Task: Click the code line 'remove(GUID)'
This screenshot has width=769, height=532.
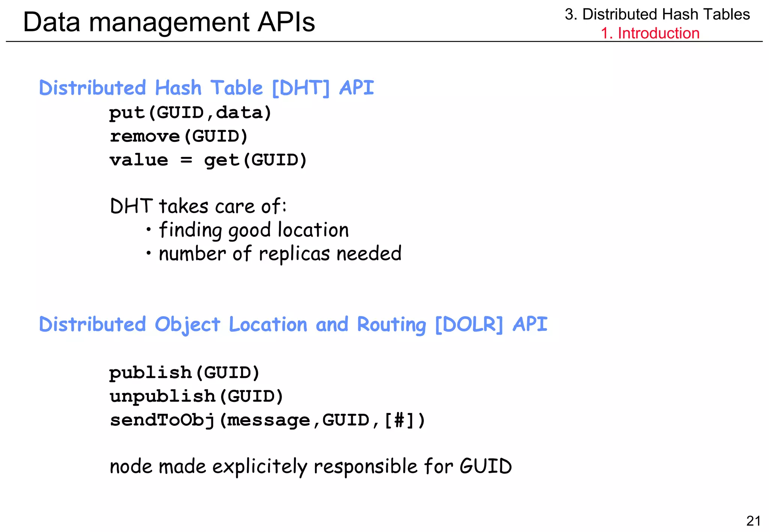Action: coord(179,136)
